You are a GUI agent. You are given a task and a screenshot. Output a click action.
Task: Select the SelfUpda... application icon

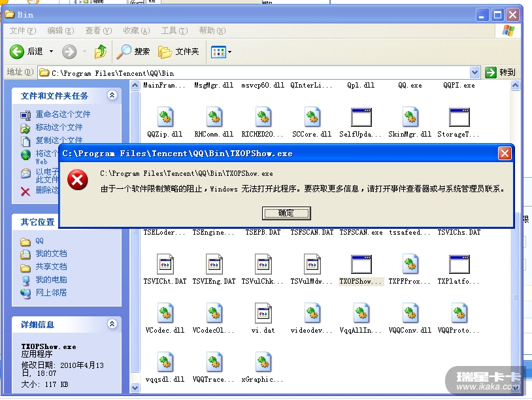pos(361,118)
